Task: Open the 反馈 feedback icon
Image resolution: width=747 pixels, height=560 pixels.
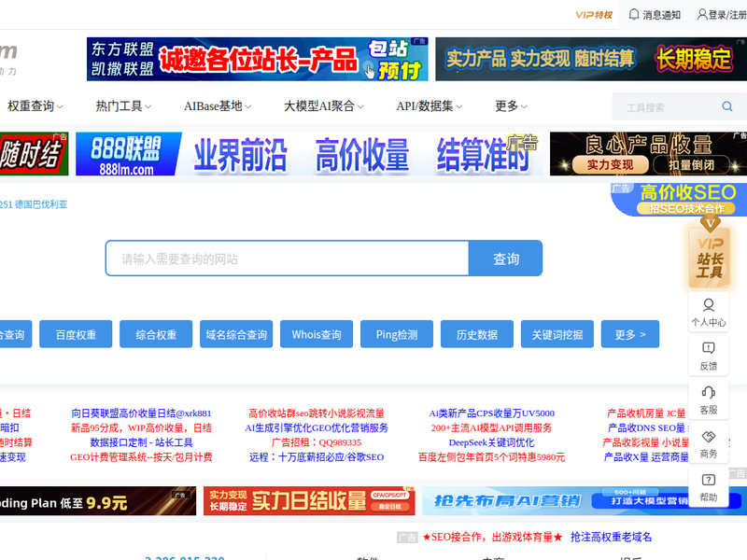Action: (709, 357)
